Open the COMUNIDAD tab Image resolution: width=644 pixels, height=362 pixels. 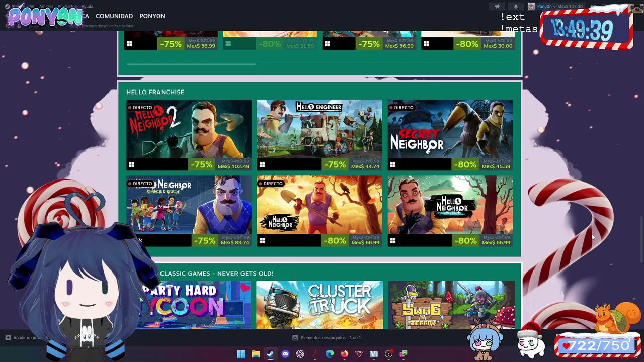[114, 16]
